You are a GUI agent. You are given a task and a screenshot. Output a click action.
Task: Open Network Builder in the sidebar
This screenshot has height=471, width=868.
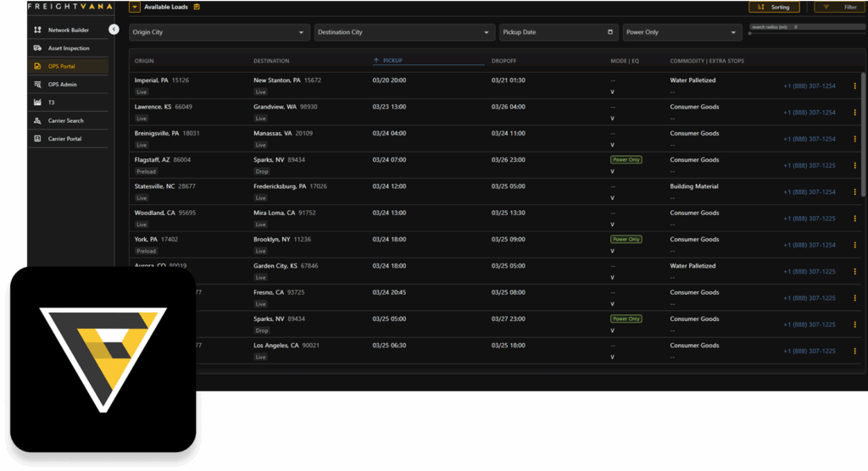point(68,30)
